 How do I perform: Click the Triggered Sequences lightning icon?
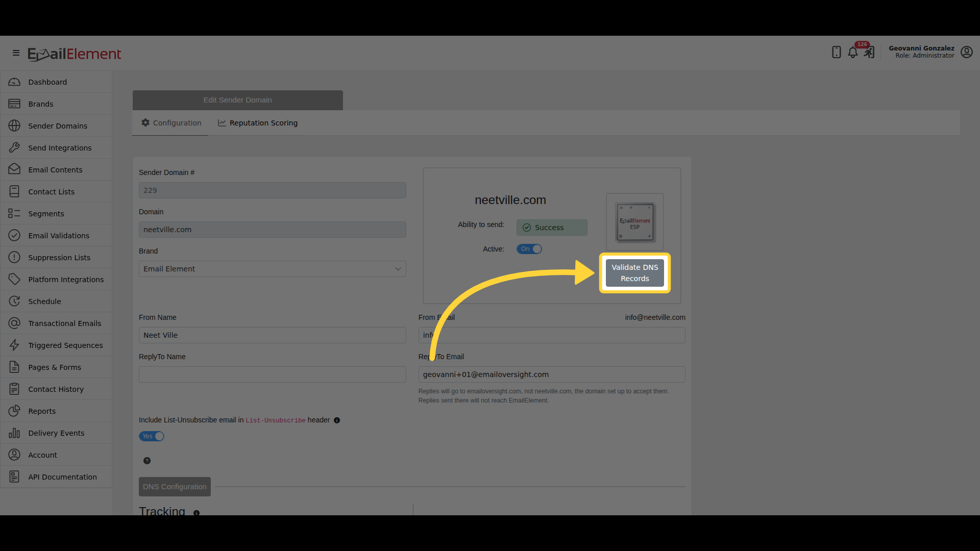14,345
